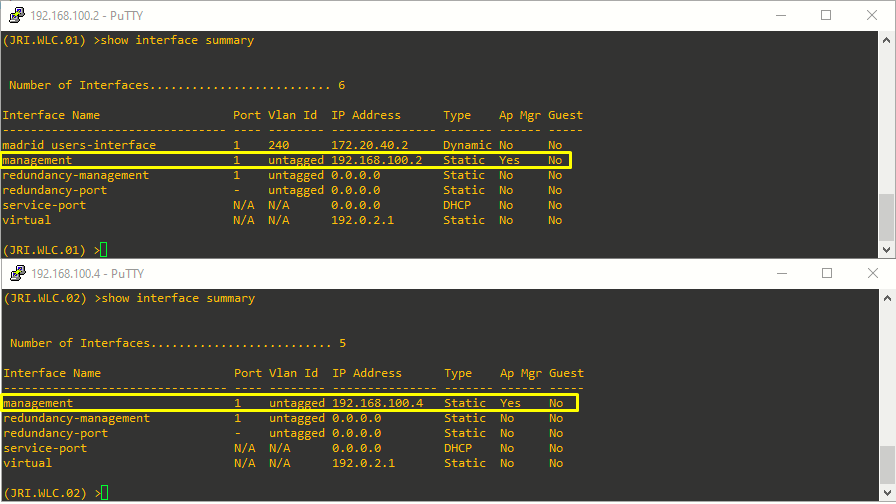896x504 pixels.
Task: Click the title text '192.168.100.2 - PuTTY'
Action: pyautogui.click(x=87, y=15)
